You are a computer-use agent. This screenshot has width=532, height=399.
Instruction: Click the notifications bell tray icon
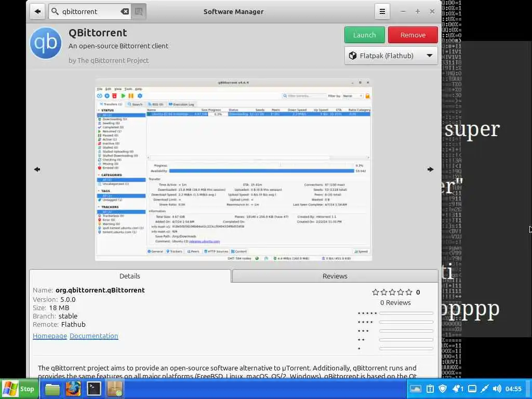click(x=458, y=389)
